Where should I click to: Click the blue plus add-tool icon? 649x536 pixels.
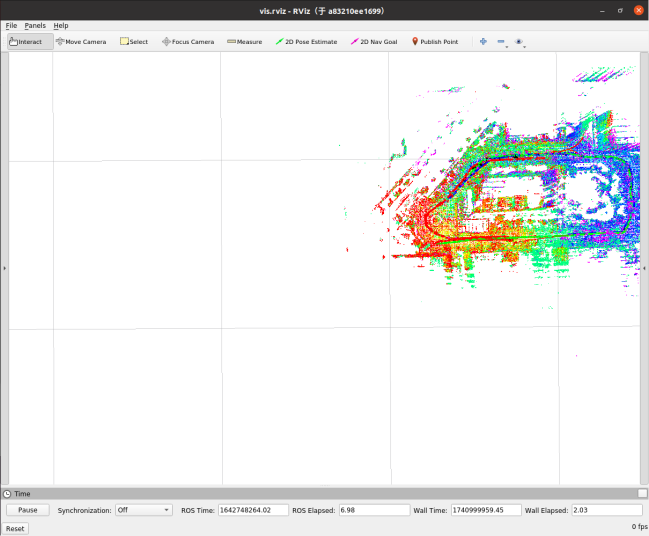483,41
